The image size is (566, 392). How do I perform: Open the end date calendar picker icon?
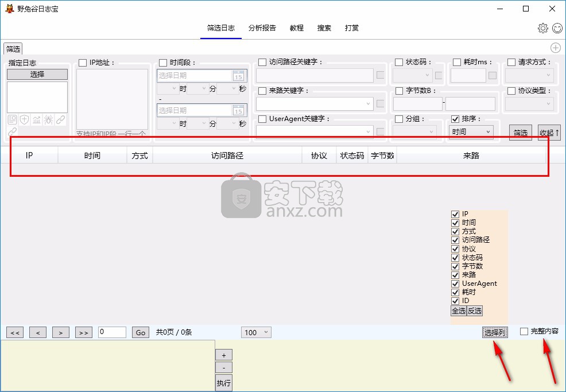(238, 110)
